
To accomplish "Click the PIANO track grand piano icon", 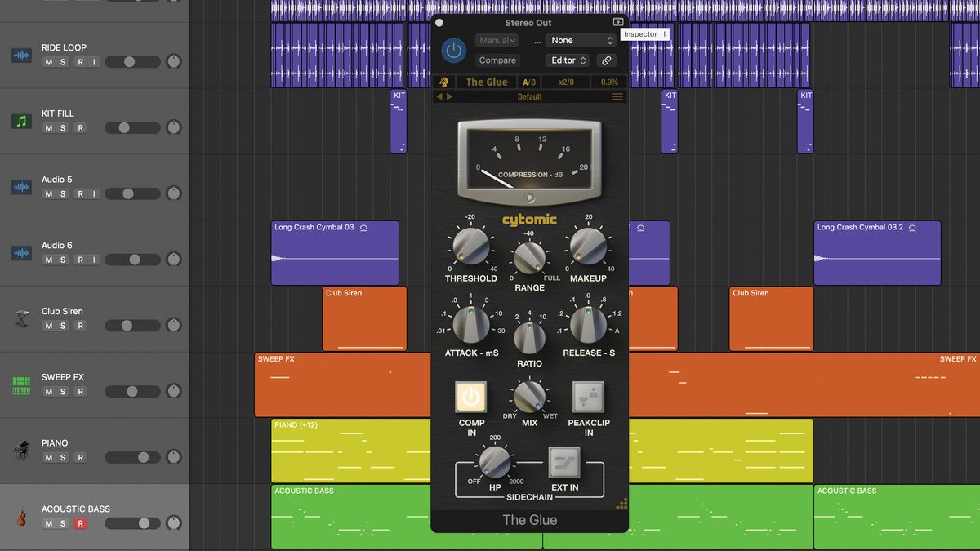I will click(x=21, y=451).
